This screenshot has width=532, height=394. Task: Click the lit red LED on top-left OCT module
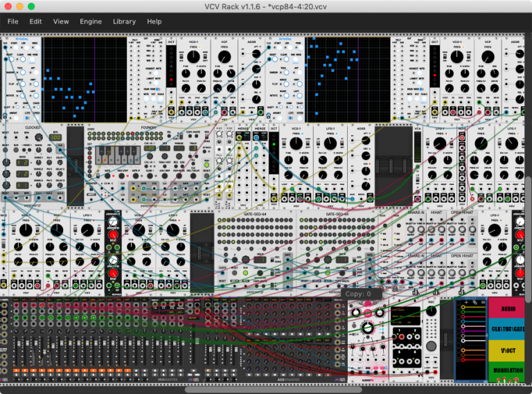tap(171, 80)
